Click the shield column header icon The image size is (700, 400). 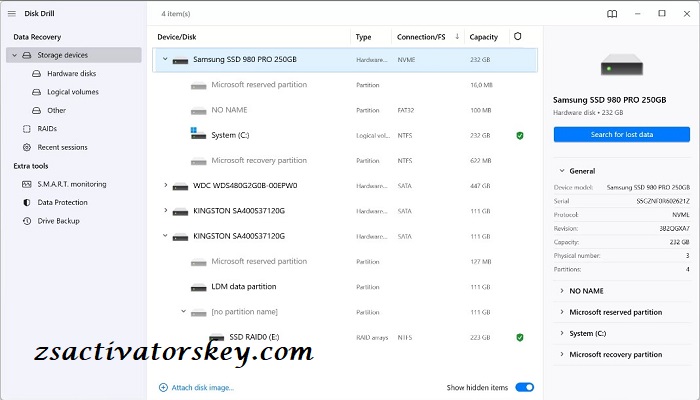click(x=517, y=36)
